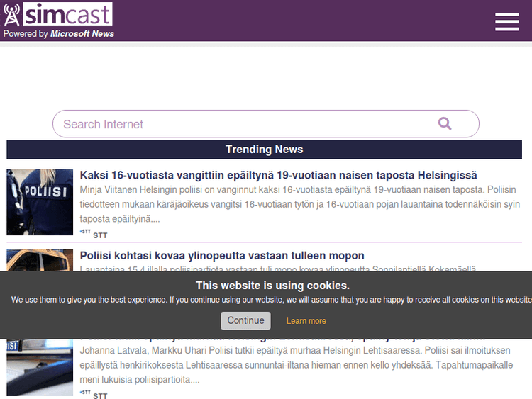Click the Lauantaina mopo article summary text
Viewport: 532px width, 399px height.
(x=277, y=269)
